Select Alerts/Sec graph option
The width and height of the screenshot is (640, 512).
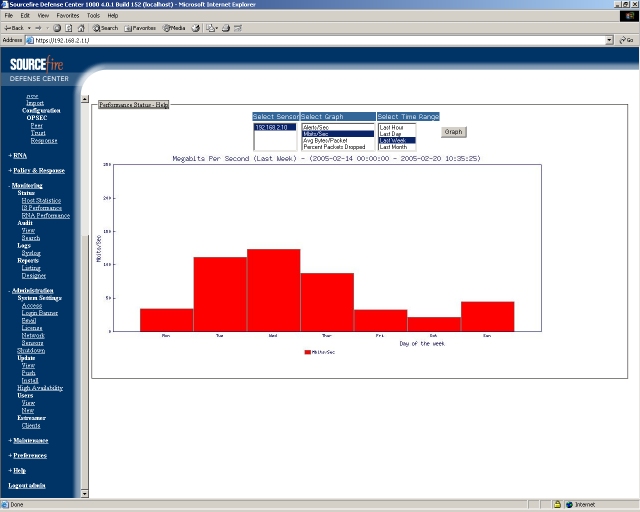pos(338,127)
